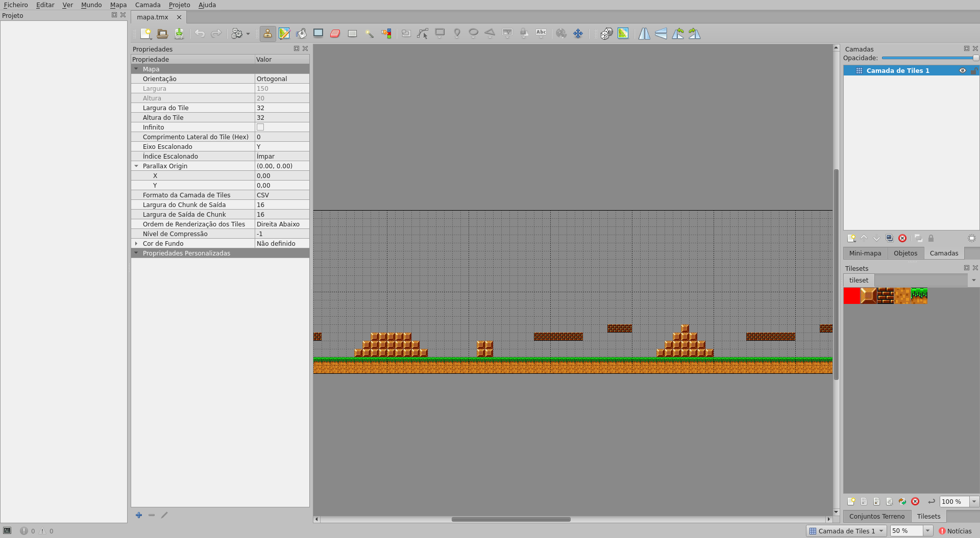Viewport: 980px width, 538px height.
Task: Add a new layer in Camadas panel
Action: (851, 238)
